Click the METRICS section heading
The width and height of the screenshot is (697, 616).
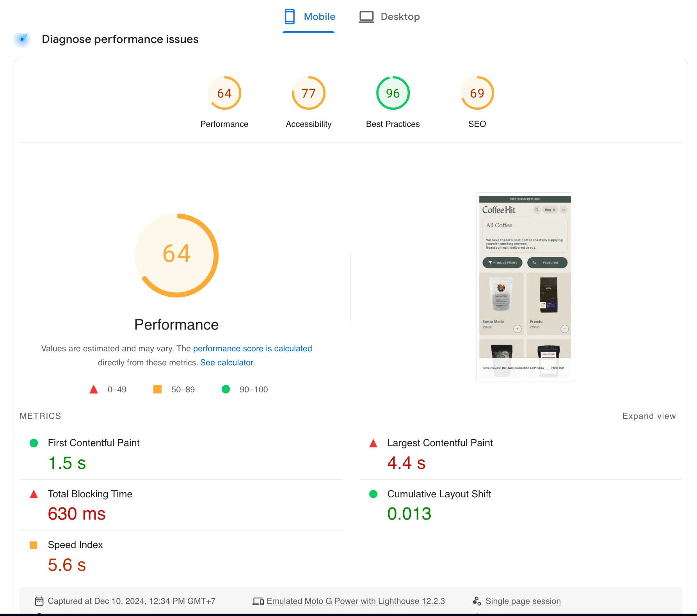[41, 416]
